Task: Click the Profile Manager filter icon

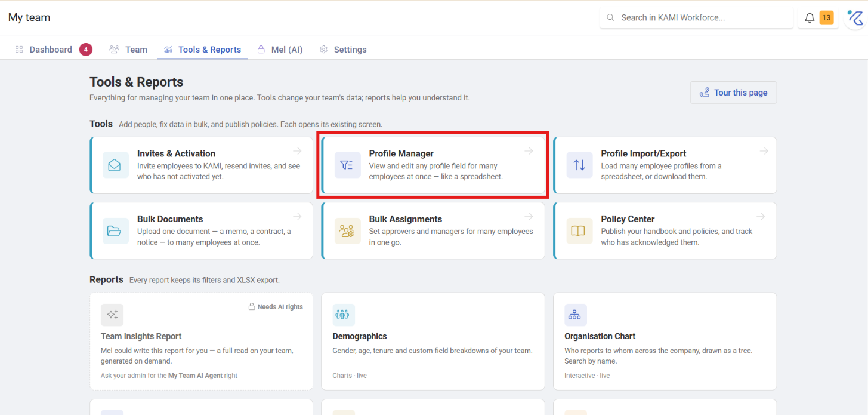Action: pyautogui.click(x=347, y=165)
